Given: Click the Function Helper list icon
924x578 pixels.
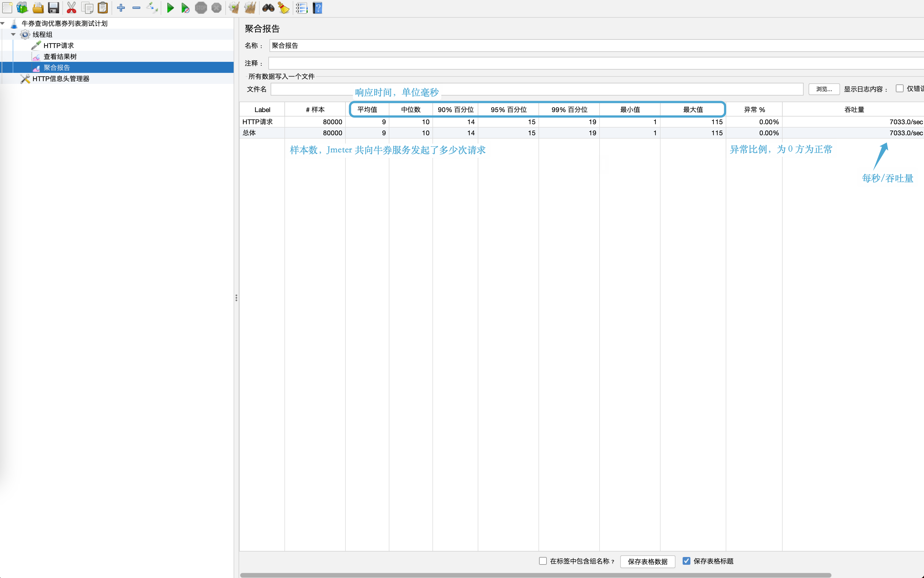Looking at the screenshot, I should click(x=301, y=8).
